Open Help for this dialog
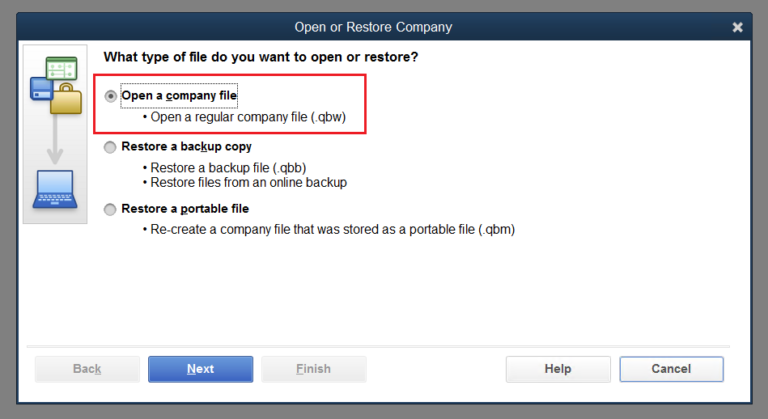 click(558, 369)
